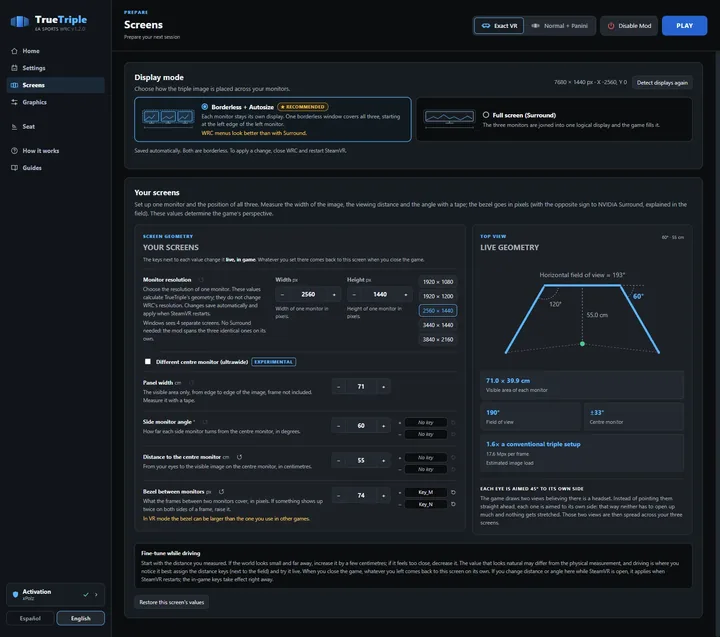Decrease Distance to the centre monitor
The image size is (720, 637).
coord(338,460)
